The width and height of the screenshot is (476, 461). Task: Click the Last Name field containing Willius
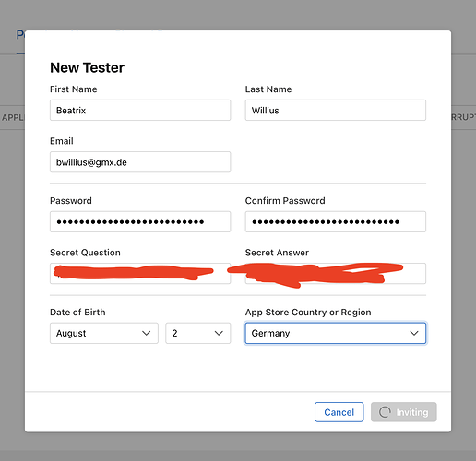pyautogui.click(x=336, y=110)
